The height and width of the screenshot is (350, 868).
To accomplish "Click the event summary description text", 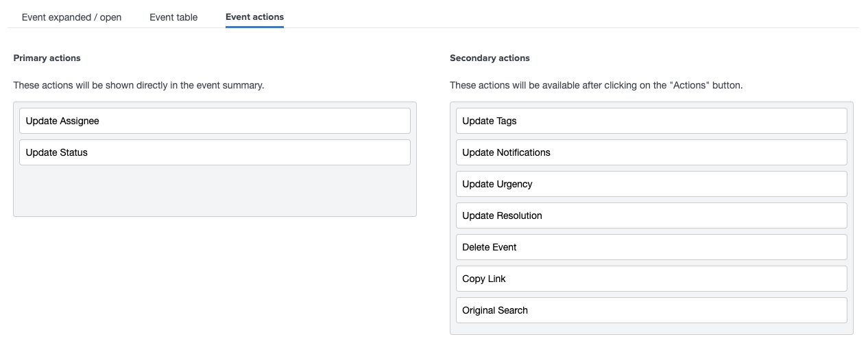I will [x=138, y=86].
